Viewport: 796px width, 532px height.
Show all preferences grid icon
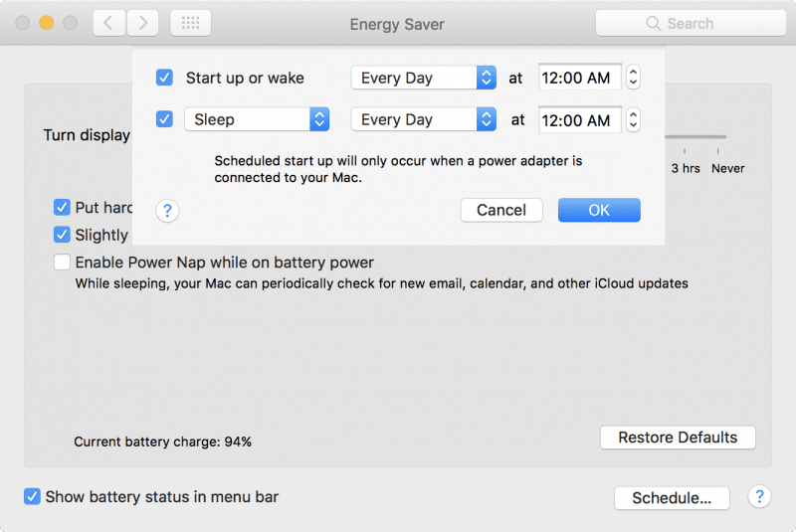click(x=190, y=23)
